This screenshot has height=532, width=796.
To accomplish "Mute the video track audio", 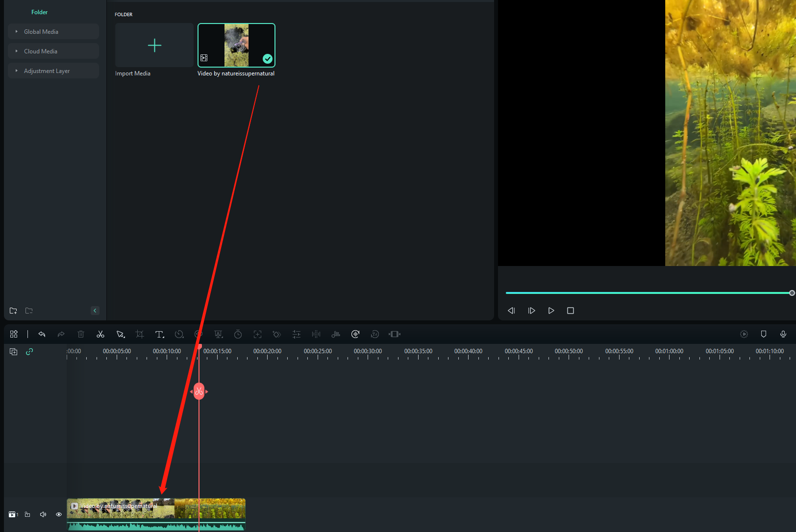I will coord(43,514).
